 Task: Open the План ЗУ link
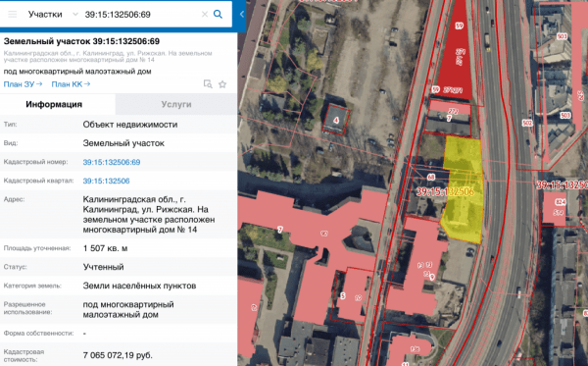point(23,84)
